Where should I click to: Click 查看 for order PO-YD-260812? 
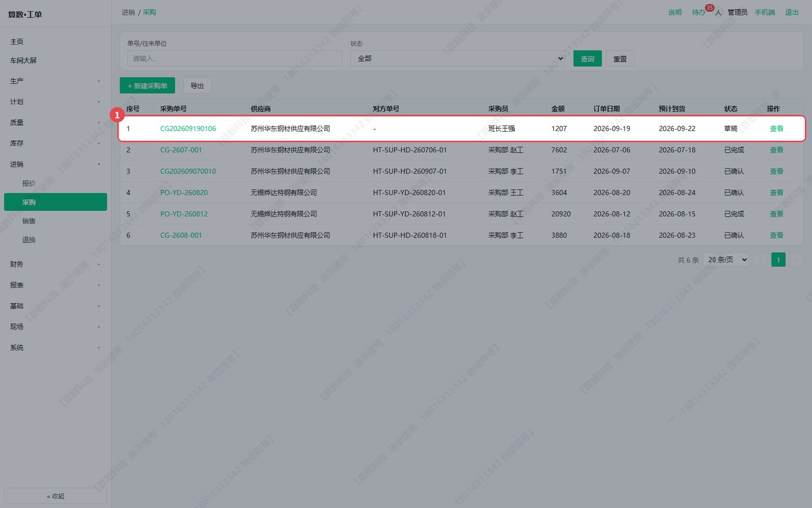coord(776,214)
